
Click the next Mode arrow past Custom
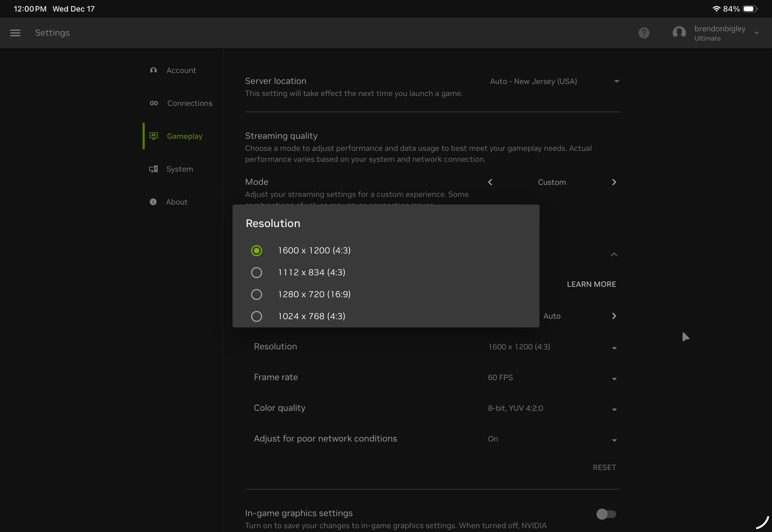pyautogui.click(x=614, y=182)
